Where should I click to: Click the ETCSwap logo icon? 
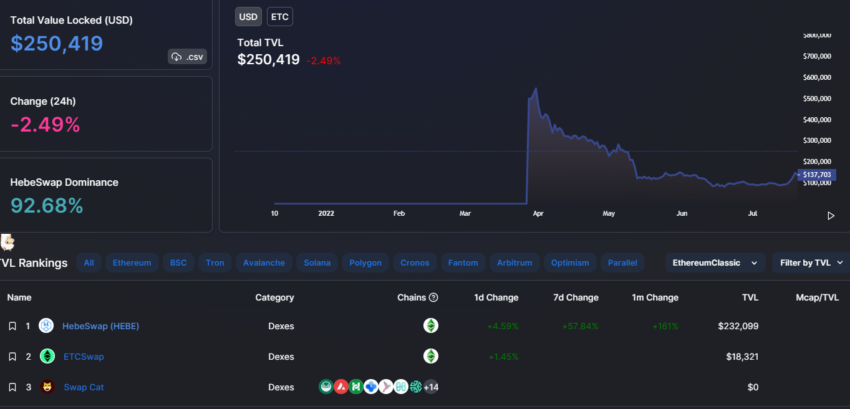47,356
